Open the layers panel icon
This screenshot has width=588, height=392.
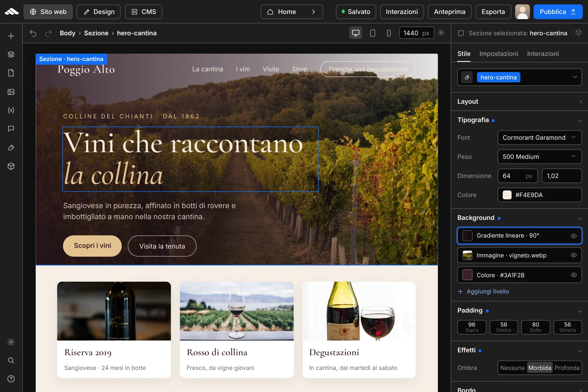[x=11, y=54]
